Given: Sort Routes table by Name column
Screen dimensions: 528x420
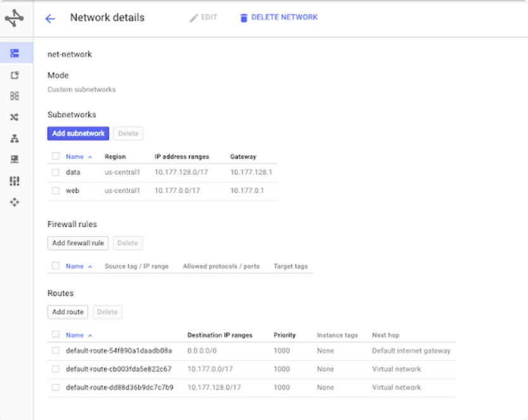Looking at the screenshot, I should click(79, 335).
